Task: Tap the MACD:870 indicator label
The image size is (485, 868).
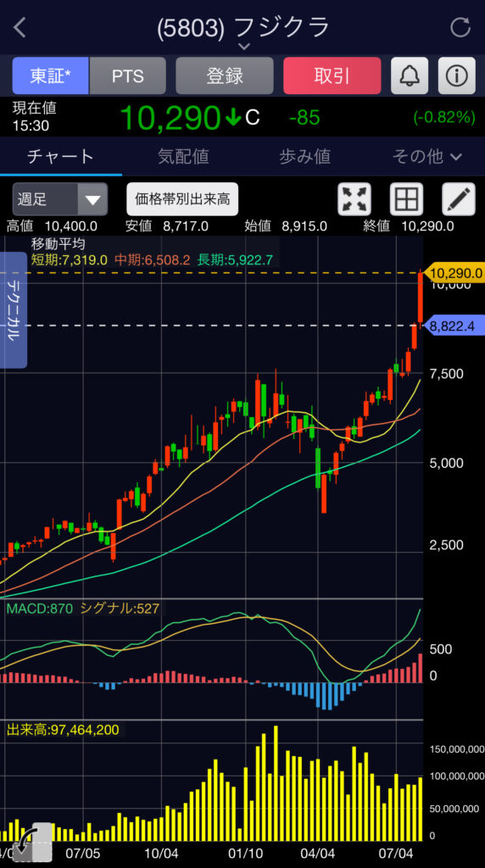Action: point(39,609)
